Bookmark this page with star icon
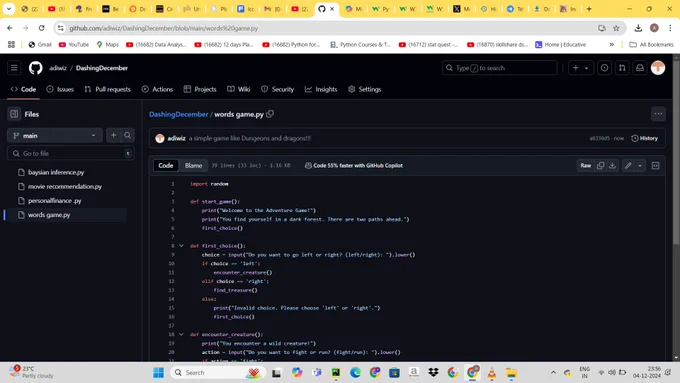The width and height of the screenshot is (680, 383). pos(616,28)
